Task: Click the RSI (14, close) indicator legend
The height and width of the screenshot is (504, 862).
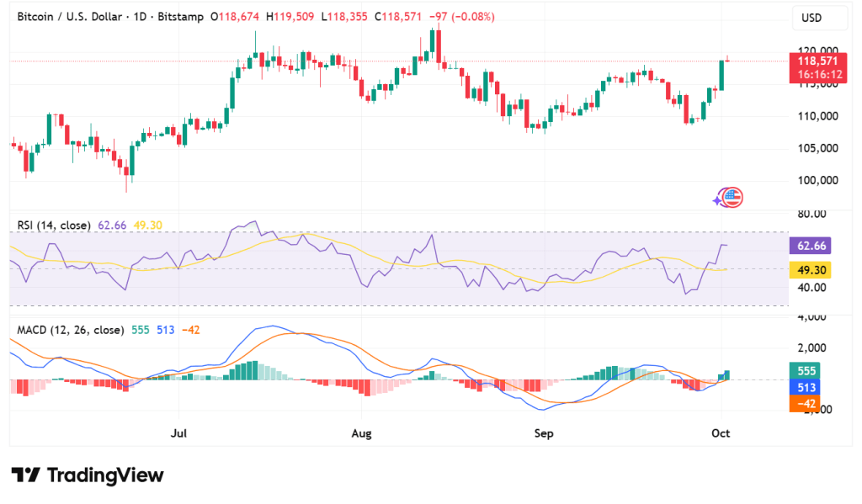Action: coord(54,225)
